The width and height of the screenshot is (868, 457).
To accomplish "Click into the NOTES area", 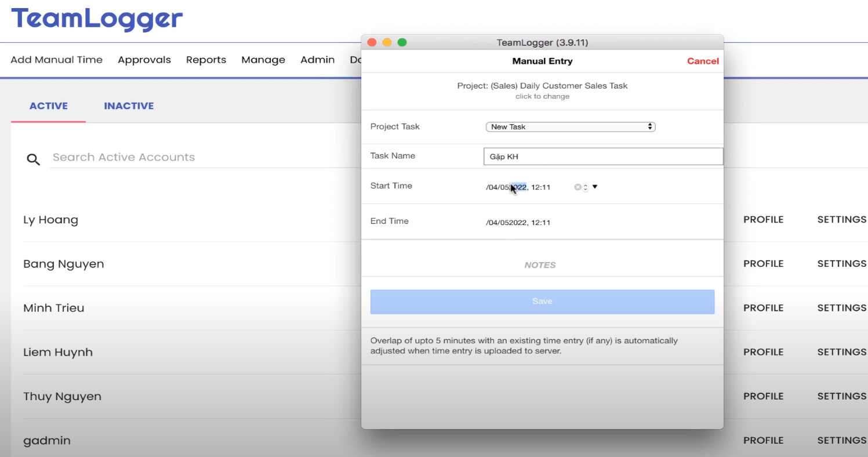I will 541,264.
